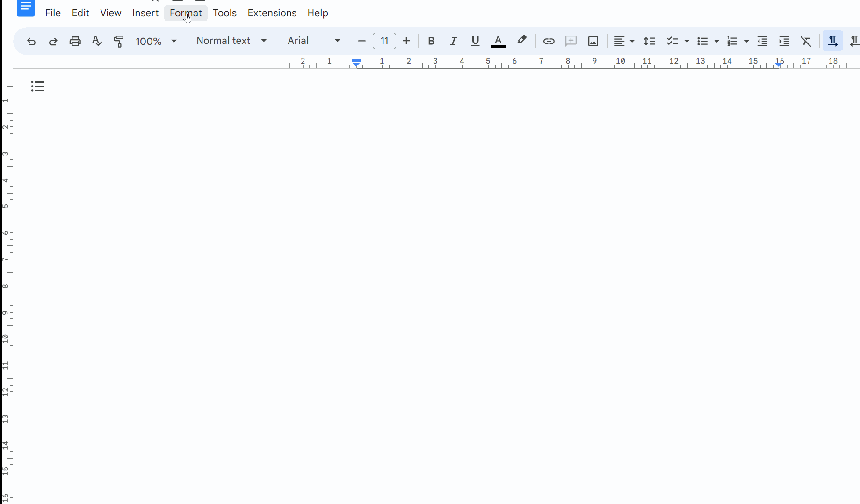Undo the last action
The height and width of the screenshot is (504, 860).
30,41
